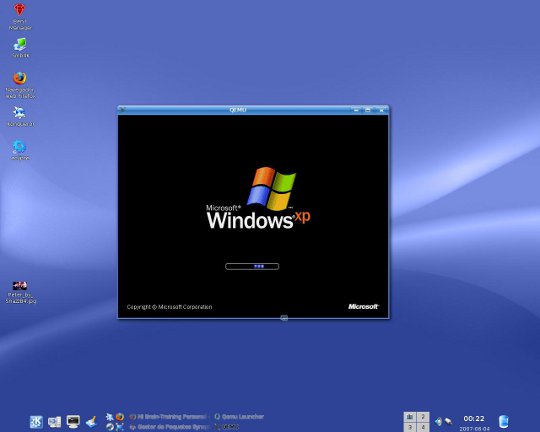
Task: Click the lower-right blue network quick-launch icon
Action: pos(120,427)
